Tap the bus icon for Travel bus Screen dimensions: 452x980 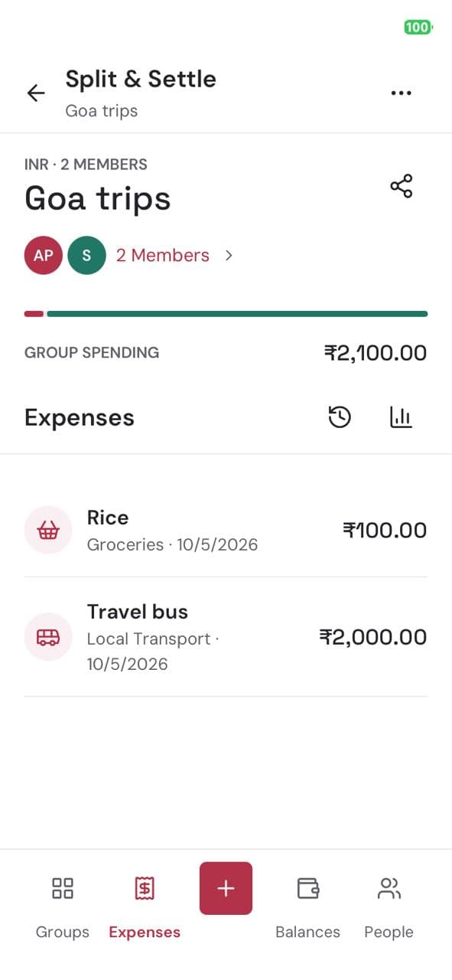coord(48,637)
